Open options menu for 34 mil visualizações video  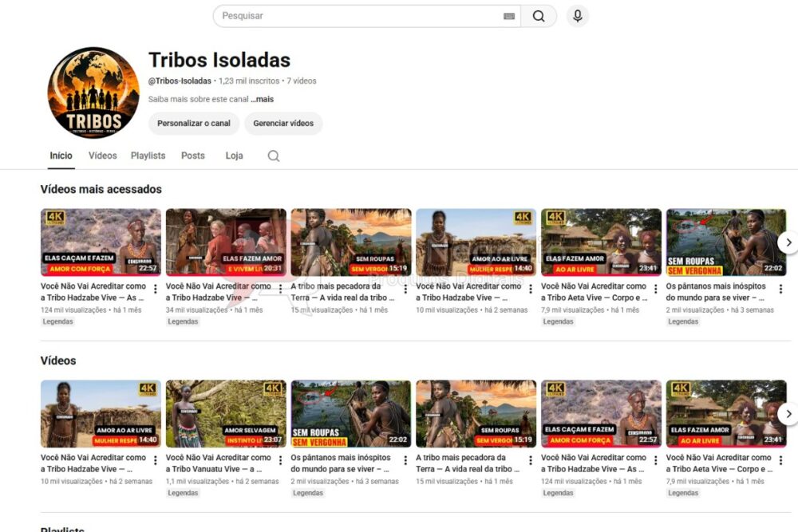[x=280, y=289]
